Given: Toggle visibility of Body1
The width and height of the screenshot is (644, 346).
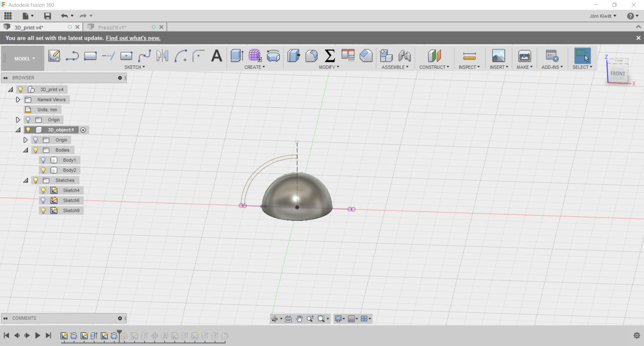Looking at the screenshot, I should [x=43, y=160].
